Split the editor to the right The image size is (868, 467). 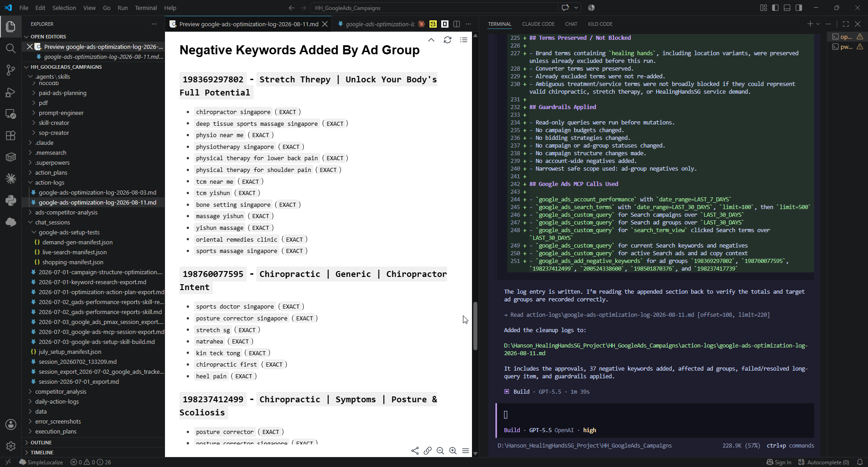pyautogui.click(x=457, y=24)
